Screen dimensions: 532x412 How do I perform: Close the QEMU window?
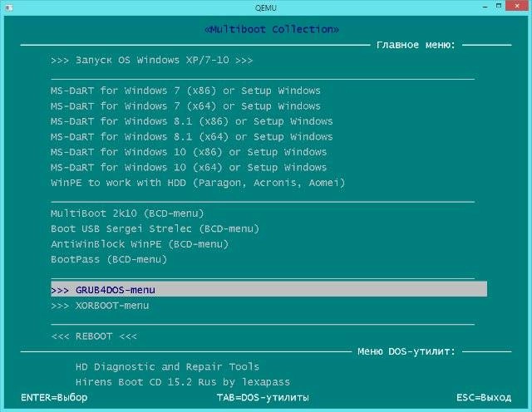pos(518,6)
